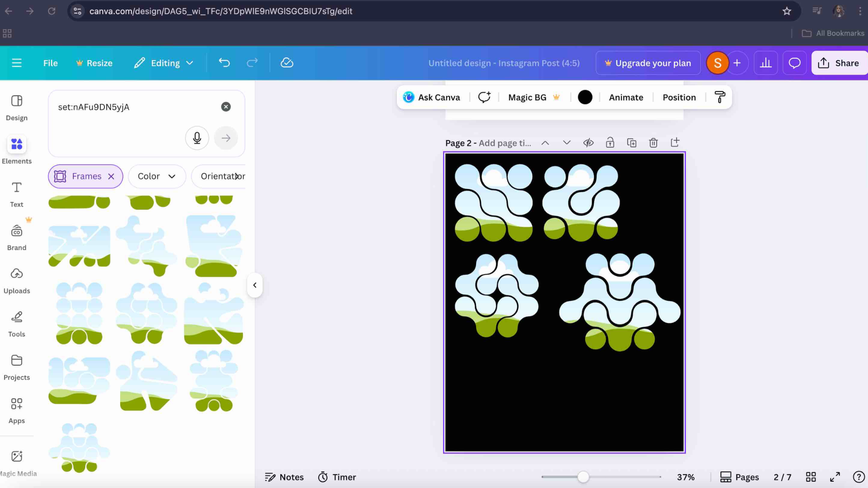Screen dimensions: 868x488
Task: Lock page 2 with padlock icon
Action: (610, 143)
